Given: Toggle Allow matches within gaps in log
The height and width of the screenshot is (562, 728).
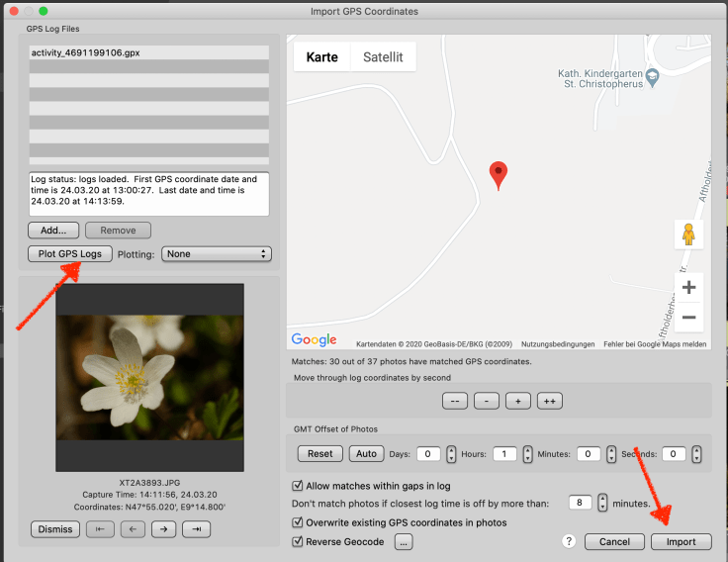Looking at the screenshot, I should [299, 486].
